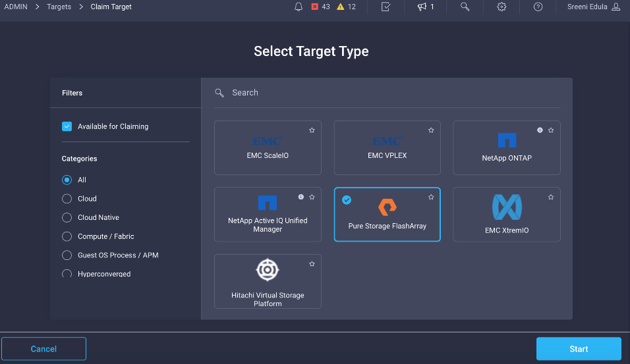
Task: Select the EMC VPLEX target card
Action: pos(387,147)
